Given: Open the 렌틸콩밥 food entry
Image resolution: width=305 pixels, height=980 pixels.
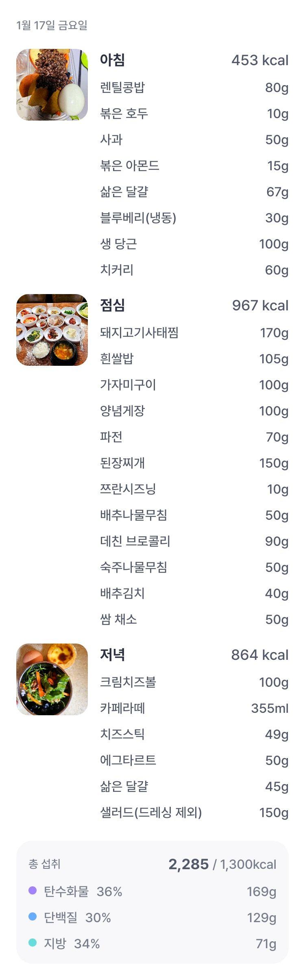Looking at the screenshot, I should [x=194, y=88].
